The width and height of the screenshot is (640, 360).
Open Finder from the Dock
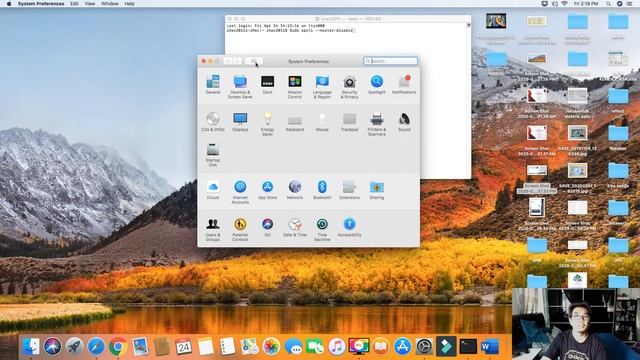pos(31,347)
